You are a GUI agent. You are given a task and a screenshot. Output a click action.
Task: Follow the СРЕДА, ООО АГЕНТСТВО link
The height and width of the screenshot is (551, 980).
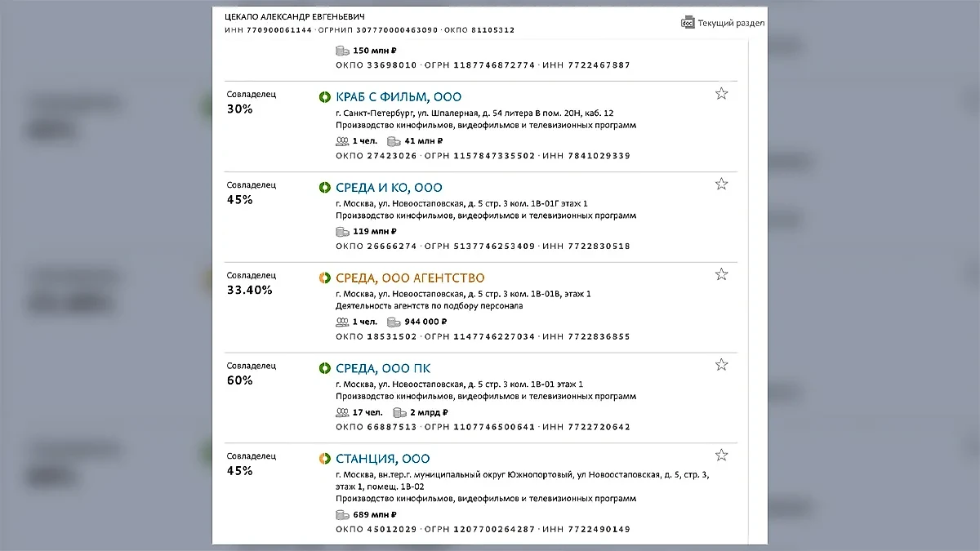coord(410,278)
